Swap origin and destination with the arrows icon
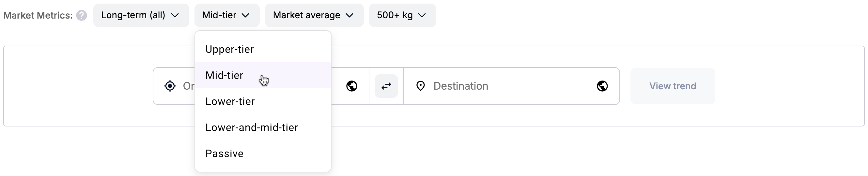Screen dimensions: 868x176 tap(386, 86)
